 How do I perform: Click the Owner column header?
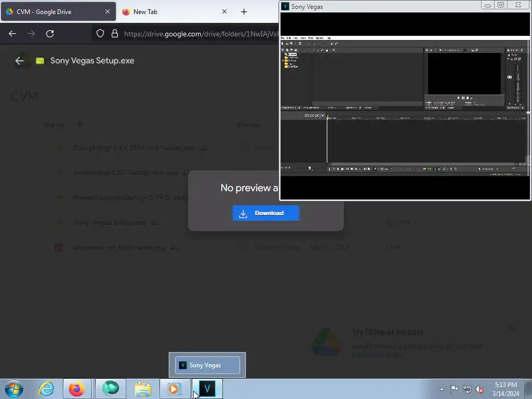(249, 125)
